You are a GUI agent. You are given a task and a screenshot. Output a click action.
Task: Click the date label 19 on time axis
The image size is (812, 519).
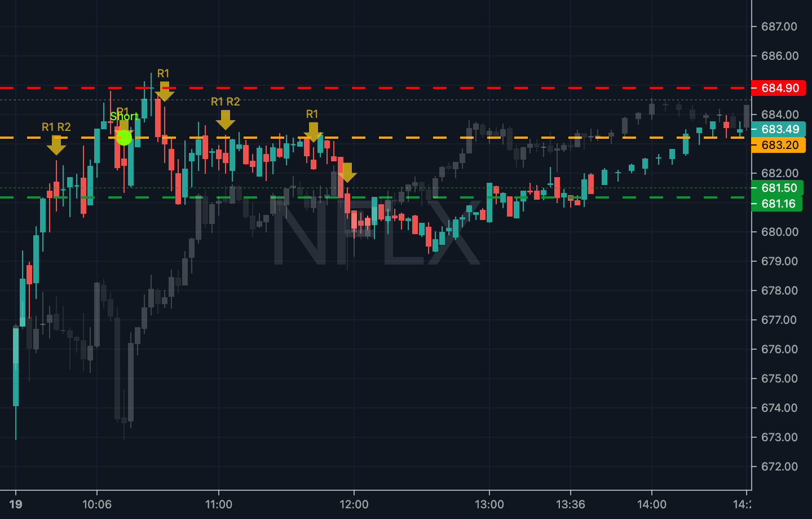[x=16, y=504]
